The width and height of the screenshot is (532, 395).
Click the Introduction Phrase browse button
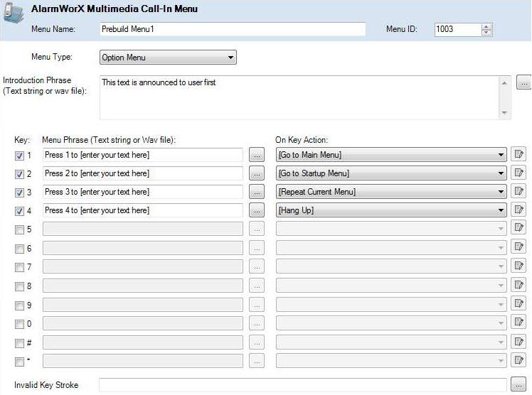point(523,82)
